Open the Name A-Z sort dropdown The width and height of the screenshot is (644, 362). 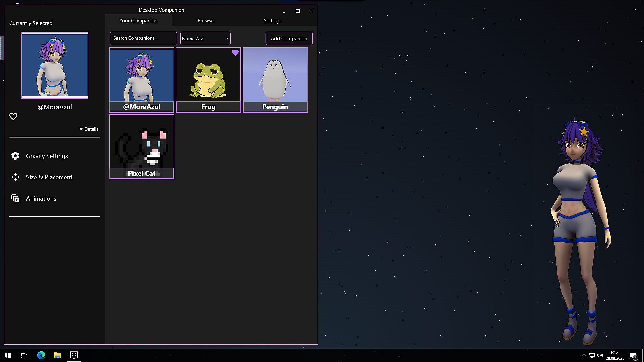click(205, 38)
